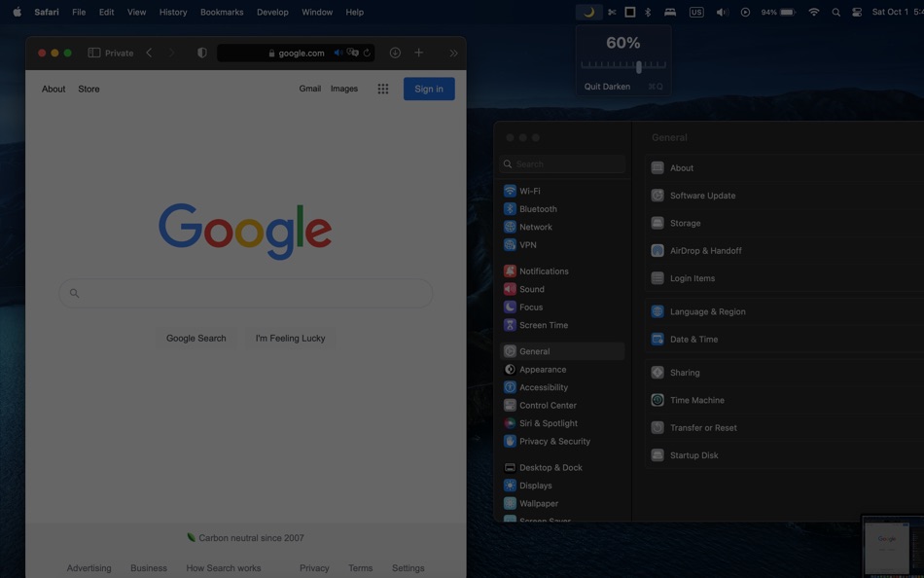Expand Safari toolbar overflow chevrons
The width and height of the screenshot is (924, 578).
453,54
